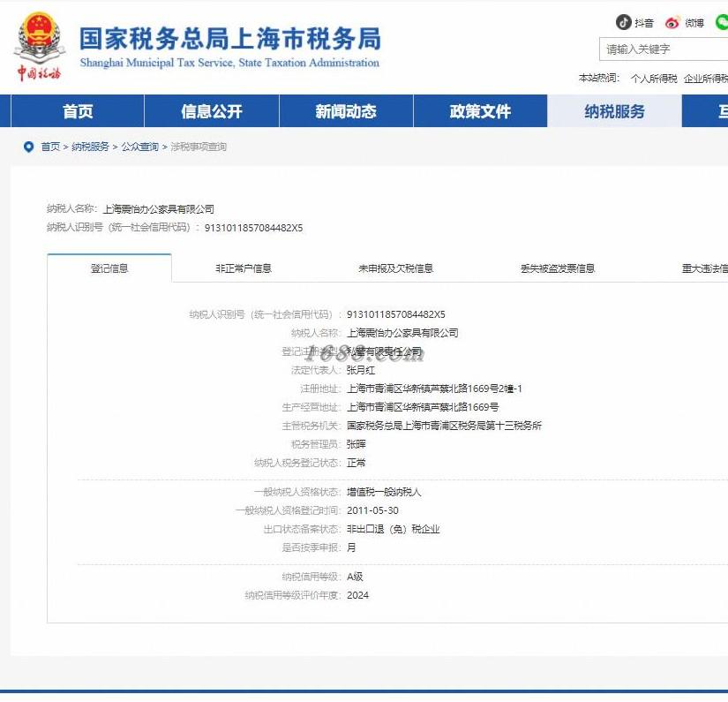Click the 国家税务总局上海市税务局 site title

tap(230, 38)
